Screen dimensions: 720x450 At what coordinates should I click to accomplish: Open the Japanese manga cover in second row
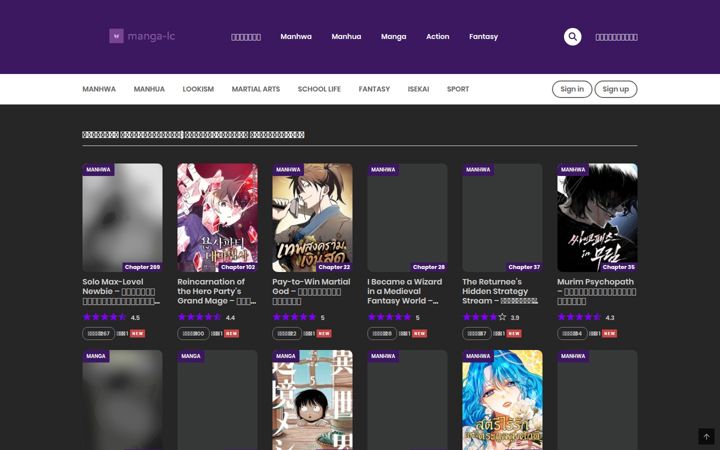tap(312, 400)
